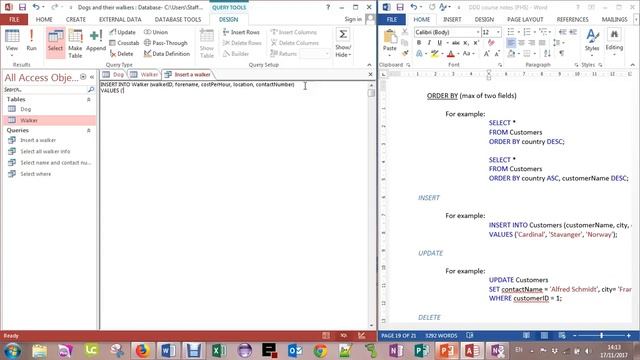
Task: Open the Editing menu in Word
Action: click(614, 41)
